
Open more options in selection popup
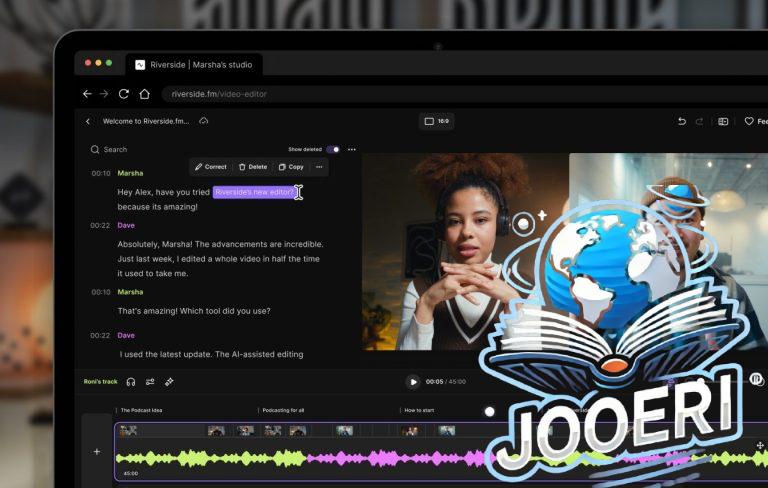[319, 167]
